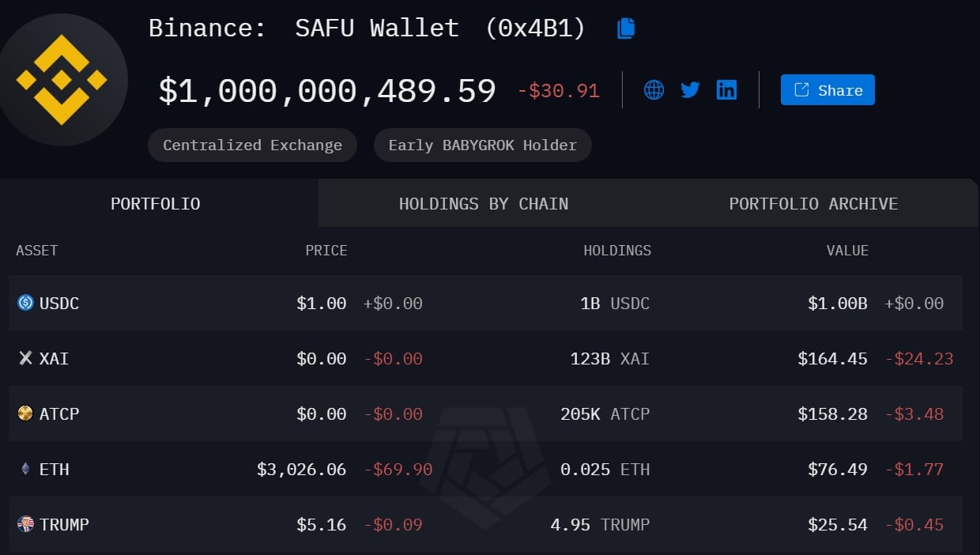Click the TRUMP token icon
980x555 pixels.
tap(25, 524)
